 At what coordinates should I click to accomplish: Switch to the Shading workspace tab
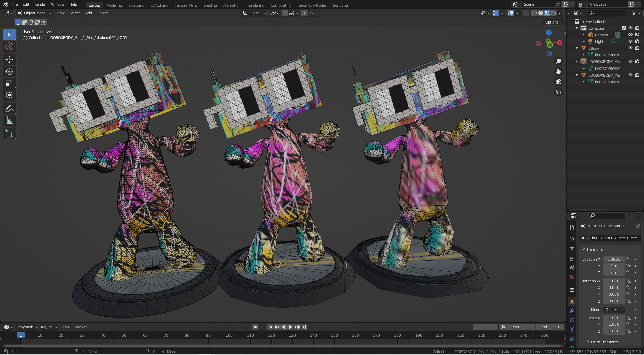pyautogui.click(x=210, y=5)
